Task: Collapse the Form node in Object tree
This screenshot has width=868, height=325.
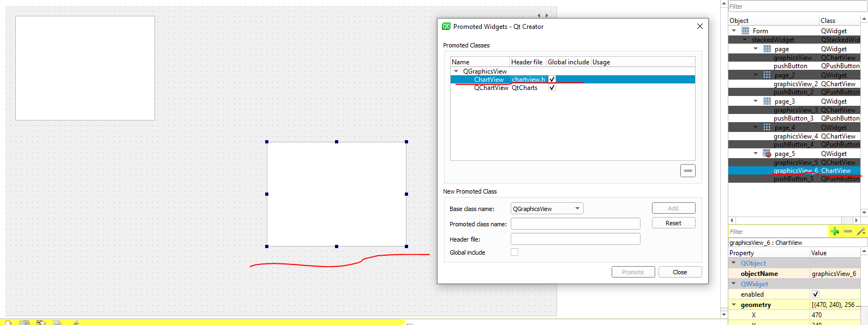Action: coord(734,31)
